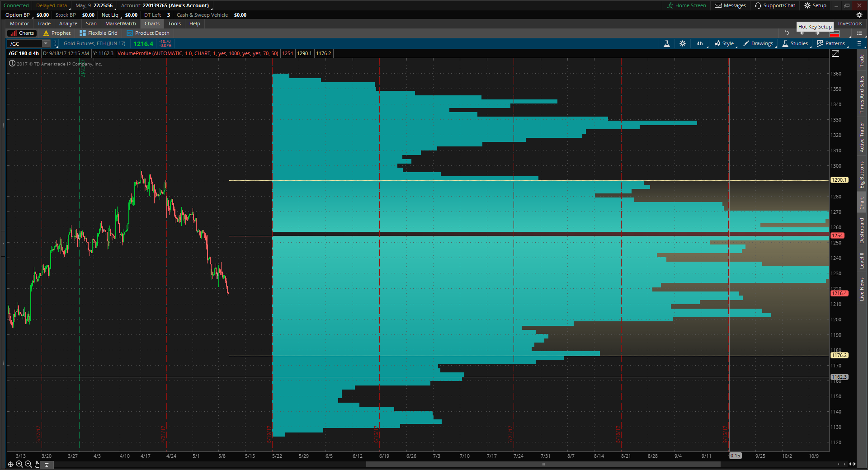Open the account selector dropdown
This screenshot has width=868, height=470.
pyautogui.click(x=166, y=5)
